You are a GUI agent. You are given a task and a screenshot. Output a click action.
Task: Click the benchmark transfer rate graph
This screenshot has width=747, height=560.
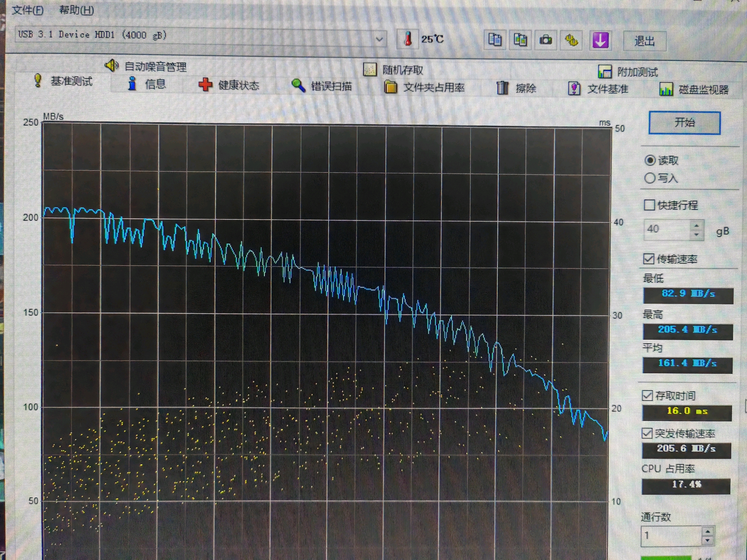point(327,342)
